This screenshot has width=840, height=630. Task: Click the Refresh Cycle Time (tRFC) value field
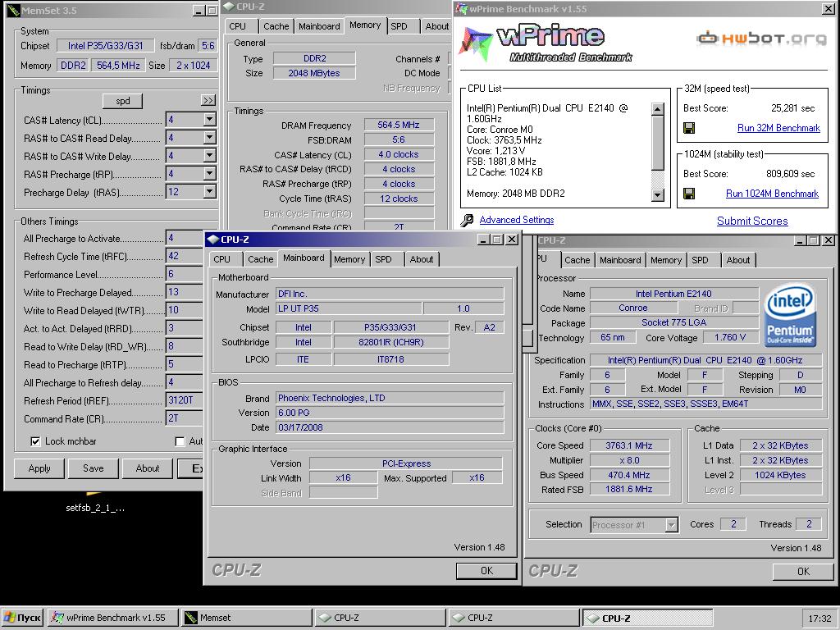coord(184,256)
